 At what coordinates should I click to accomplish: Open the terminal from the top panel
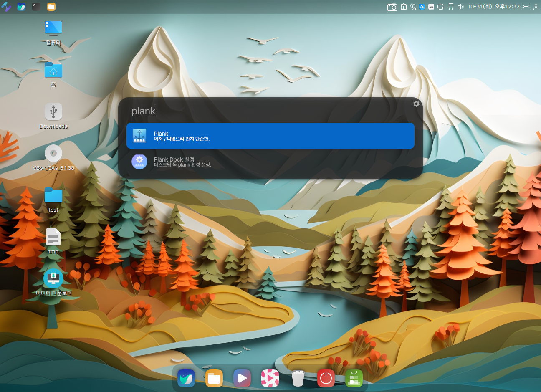click(x=36, y=7)
